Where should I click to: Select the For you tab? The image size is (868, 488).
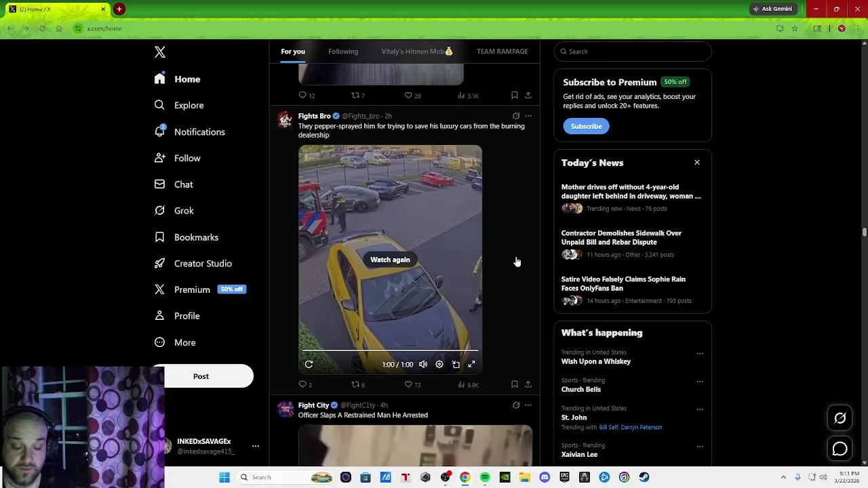coord(293,52)
